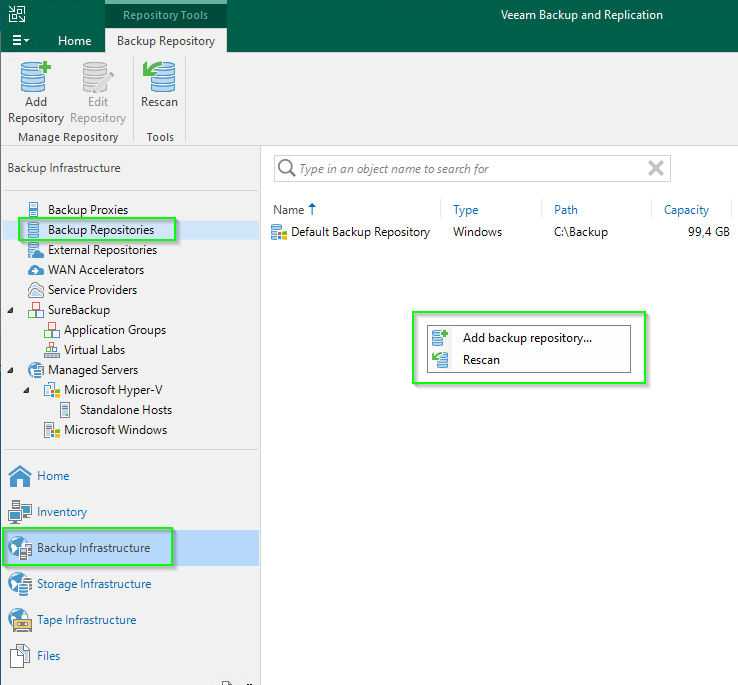
Task: Click the search magnifier icon
Action: tap(286, 168)
